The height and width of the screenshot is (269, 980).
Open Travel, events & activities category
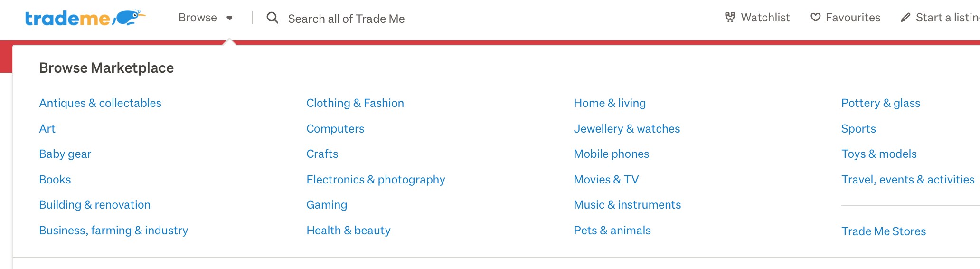tap(907, 180)
